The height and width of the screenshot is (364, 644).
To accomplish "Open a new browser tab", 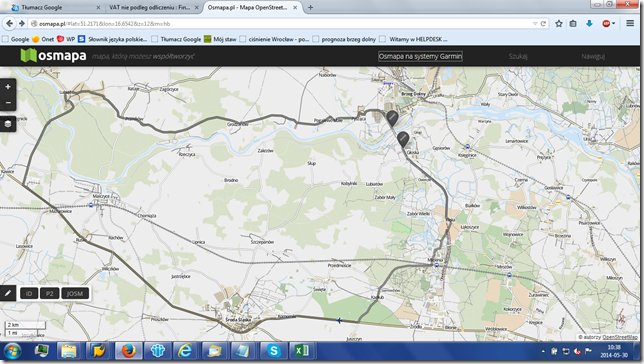I will 310,7.
